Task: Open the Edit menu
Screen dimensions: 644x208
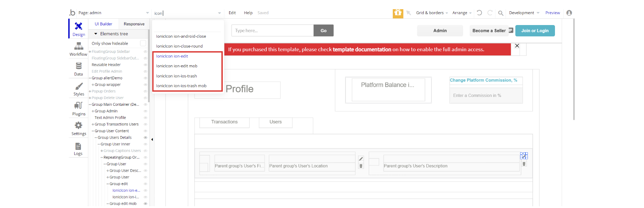Action: pyautogui.click(x=232, y=13)
